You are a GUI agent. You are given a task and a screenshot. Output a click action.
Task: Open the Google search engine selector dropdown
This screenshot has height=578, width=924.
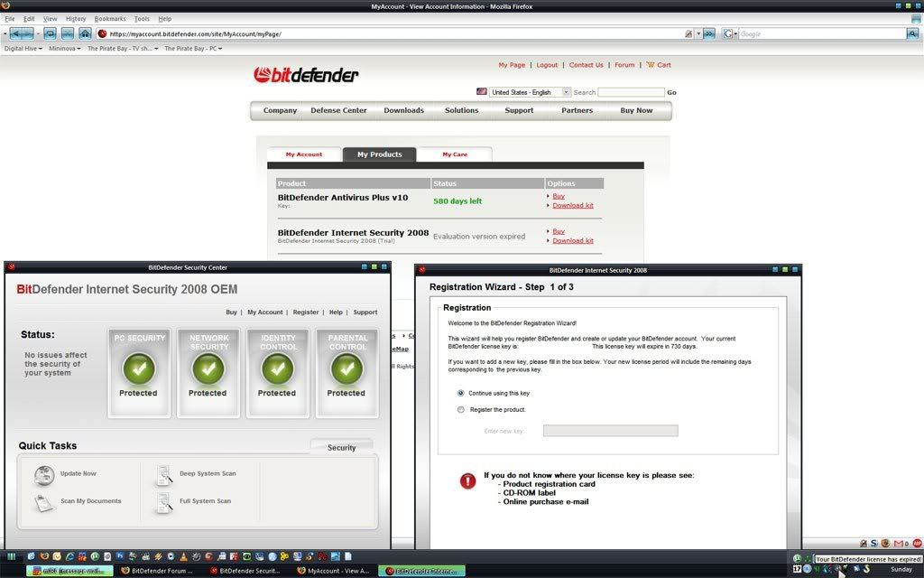[x=730, y=34]
